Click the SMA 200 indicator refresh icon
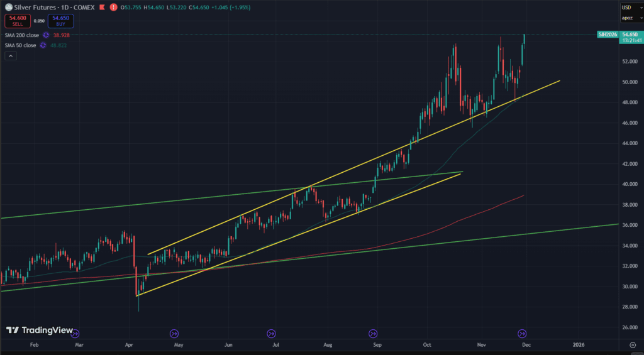644x355 pixels. [x=45, y=35]
